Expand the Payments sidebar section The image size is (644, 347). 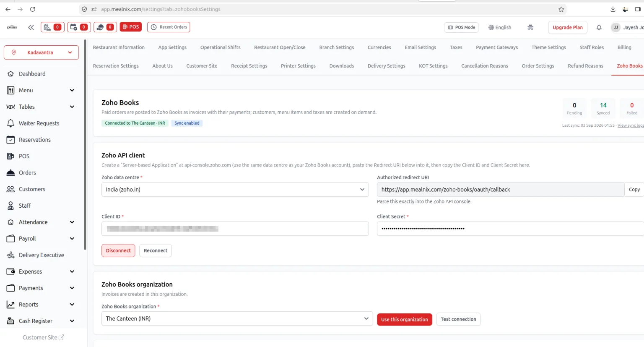coord(41,288)
